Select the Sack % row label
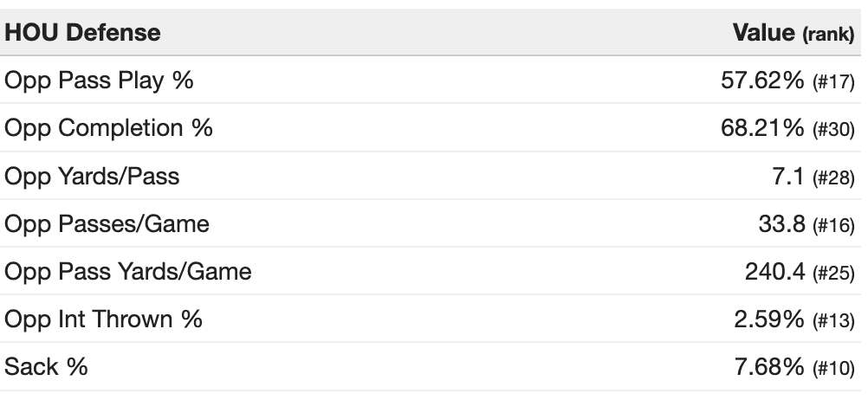The width and height of the screenshot is (868, 400). click(x=46, y=367)
